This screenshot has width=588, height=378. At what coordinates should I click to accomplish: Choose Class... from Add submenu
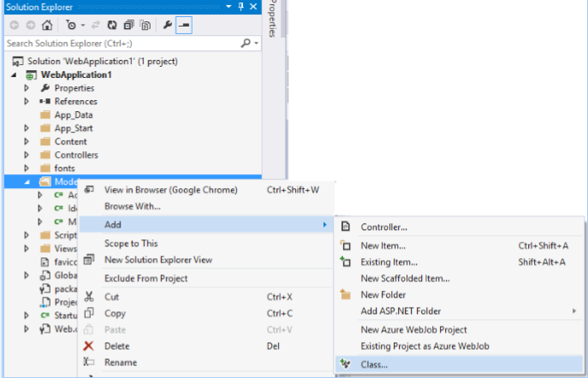click(x=460, y=364)
